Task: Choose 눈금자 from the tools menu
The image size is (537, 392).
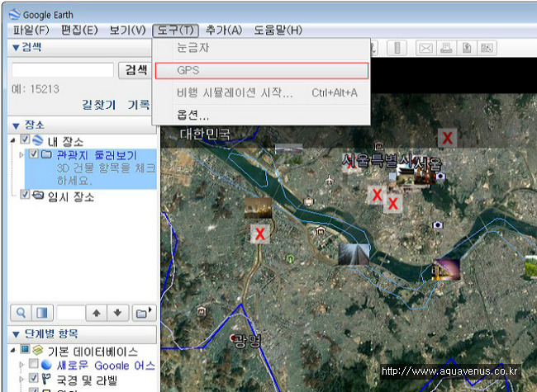Action: pyautogui.click(x=262, y=48)
